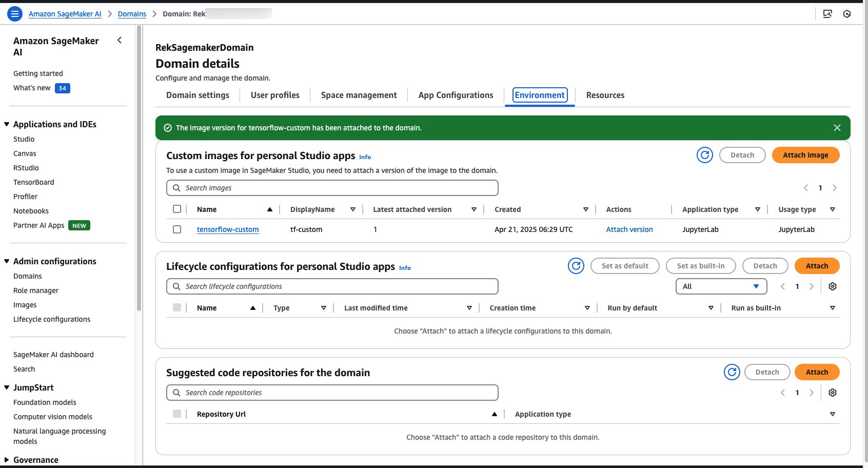The height and width of the screenshot is (468, 868).
Task: Refresh the suggested code repositories list
Action: (x=732, y=372)
